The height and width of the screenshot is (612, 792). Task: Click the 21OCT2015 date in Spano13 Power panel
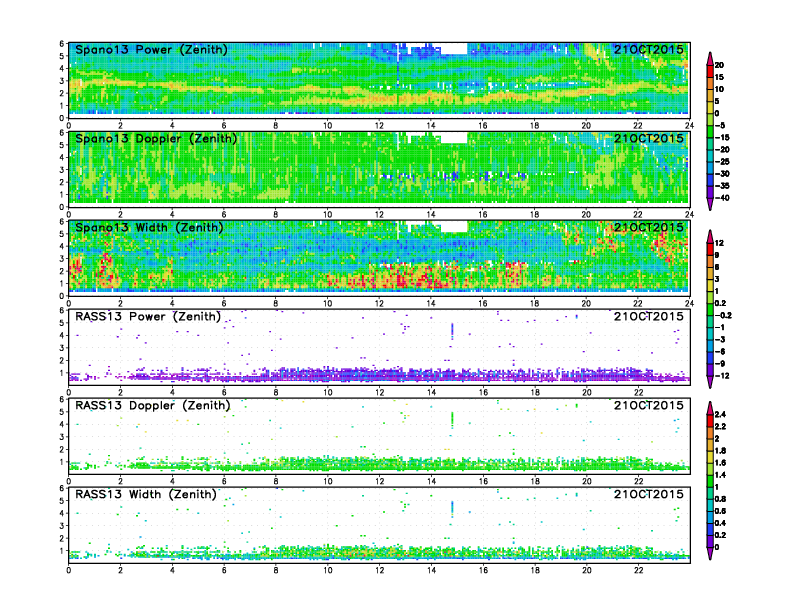click(649, 49)
